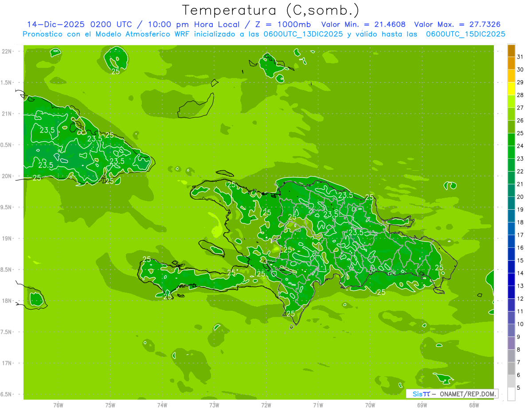Click the 75W longitude axis label

tap(110, 405)
